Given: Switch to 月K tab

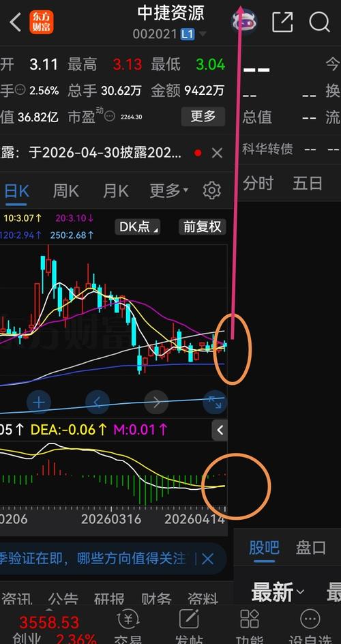Looking at the screenshot, I should pyautogui.click(x=116, y=191).
